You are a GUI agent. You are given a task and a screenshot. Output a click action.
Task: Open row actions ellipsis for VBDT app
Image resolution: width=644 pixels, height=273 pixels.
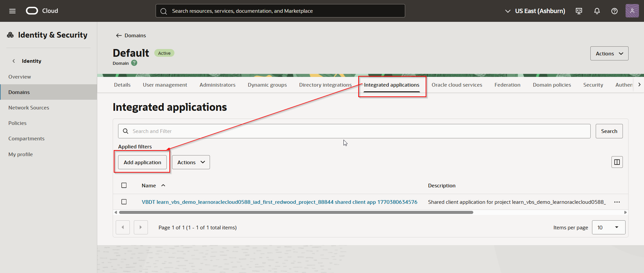click(x=617, y=202)
